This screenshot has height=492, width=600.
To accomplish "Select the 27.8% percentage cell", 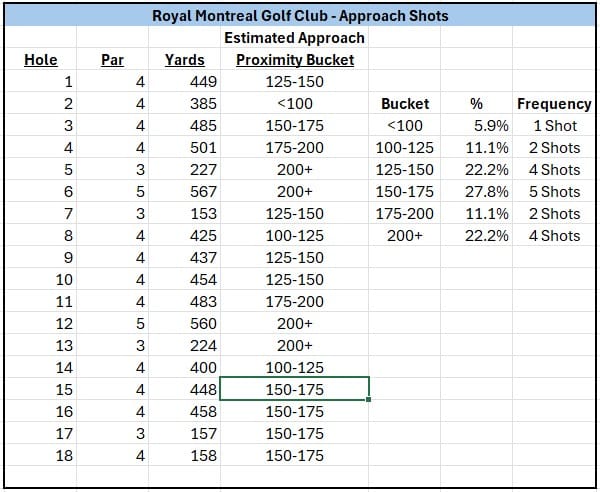I will coord(476,192).
